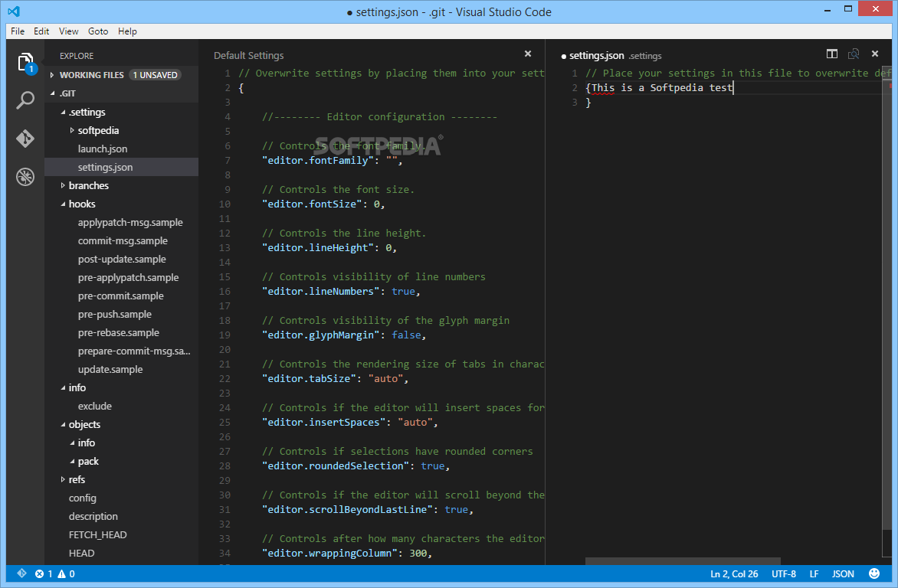
Task: Change the JSON language mode
Action: pyautogui.click(x=842, y=573)
